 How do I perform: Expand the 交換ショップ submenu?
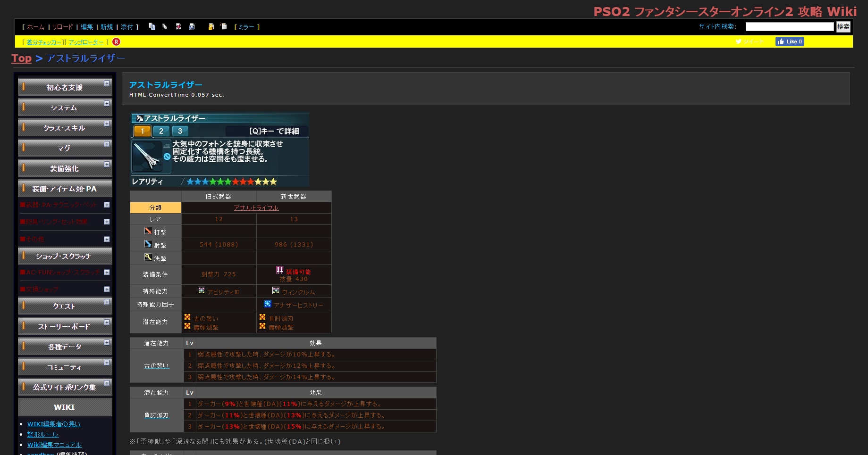(x=107, y=289)
